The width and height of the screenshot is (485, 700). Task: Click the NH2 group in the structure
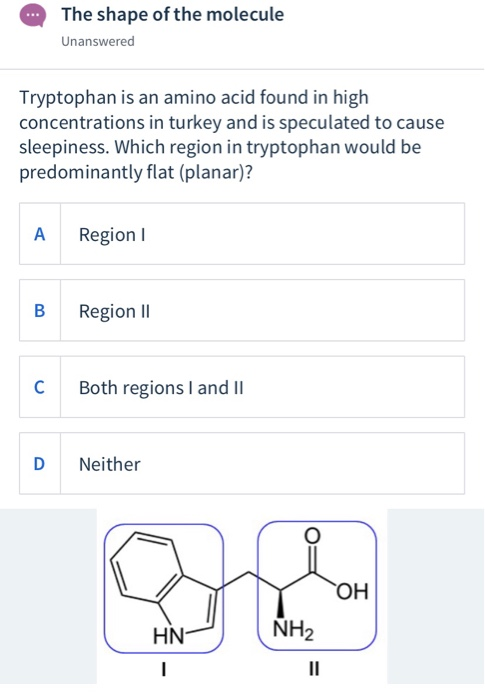point(293,630)
